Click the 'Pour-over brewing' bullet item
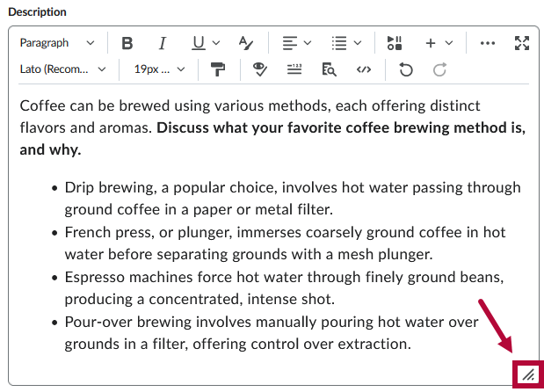Image resolution: width=544 pixels, height=392 pixels. point(272,333)
